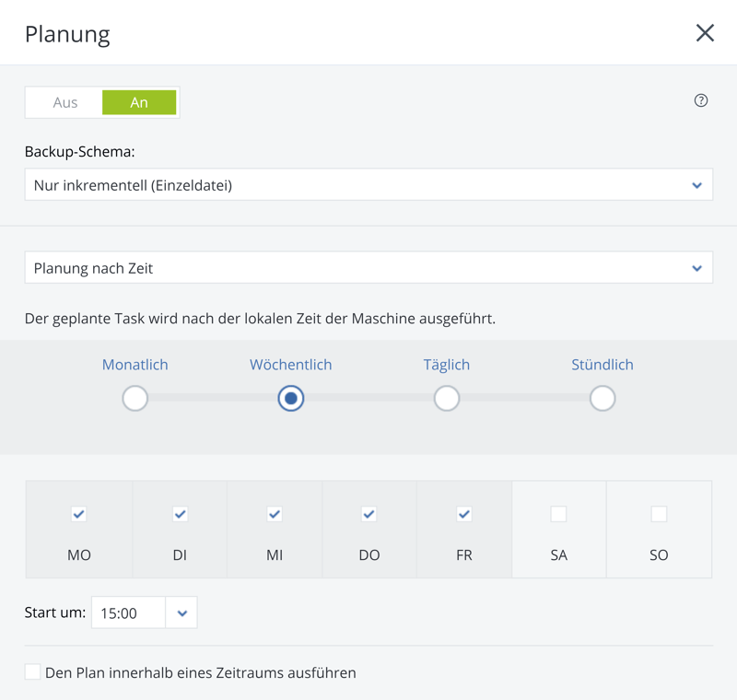
Task: Check Den Plan innerhalb eines Zeitraums ausführen
Action: (x=33, y=672)
